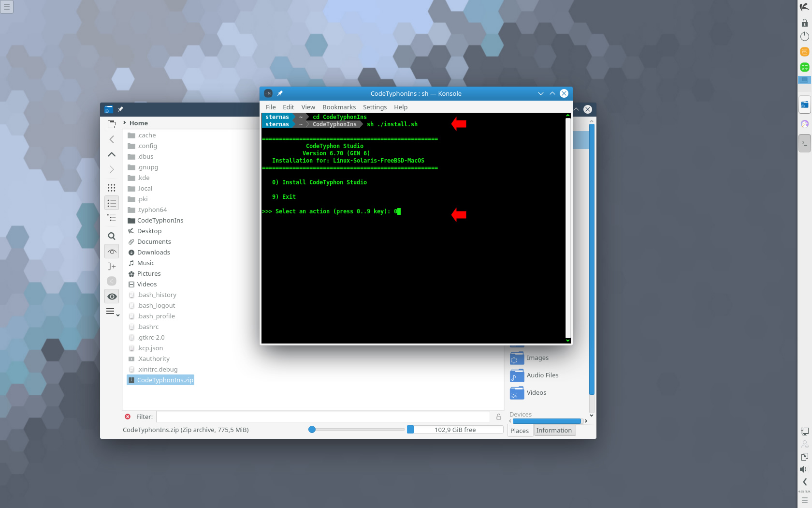The image size is (812, 508).
Task: Click the 102,9 GiB free space bar
Action: [x=455, y=430]
